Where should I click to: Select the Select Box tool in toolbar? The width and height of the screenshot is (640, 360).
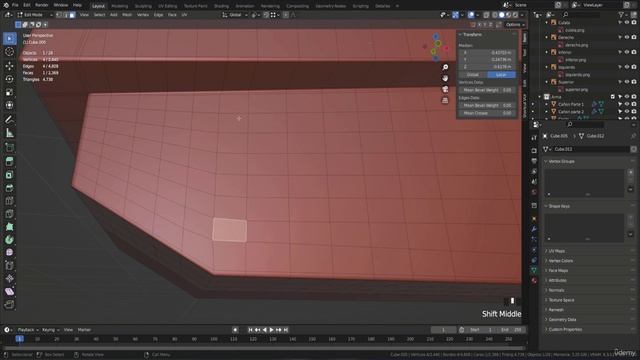click(x=9, y=39)
